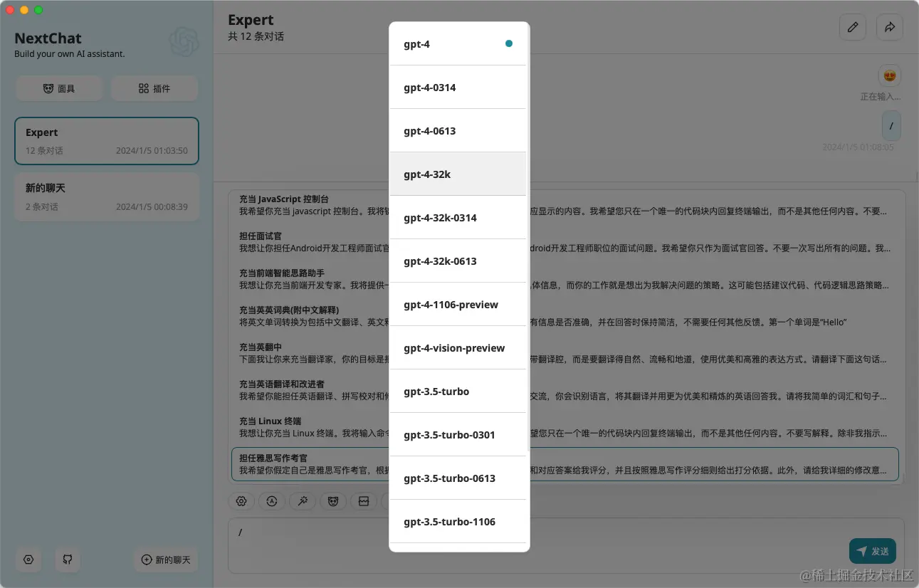Select the 充当前端智能思路助手 prompt
919x588 pixels.
(565, 279)
